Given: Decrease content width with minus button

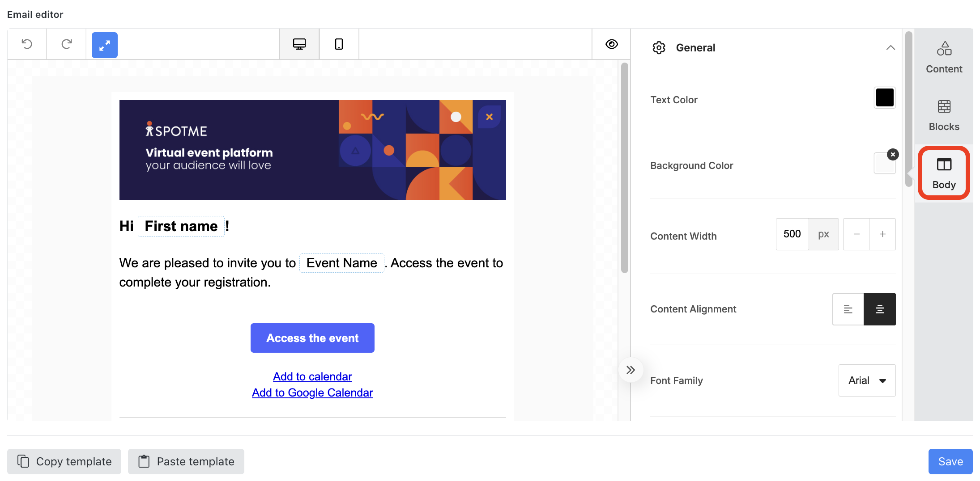Looking at the screenshot, I should [x=856, y=234].
